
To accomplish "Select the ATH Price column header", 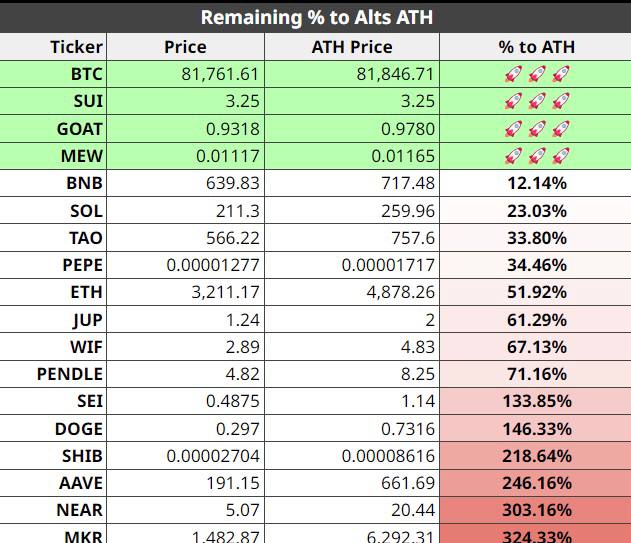I will (x=352, y=47).
